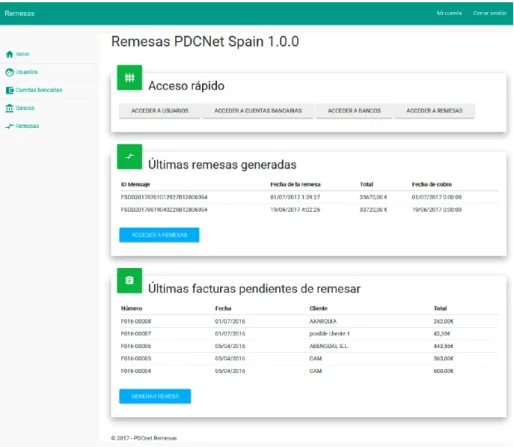
Task: Click the Número column header
Action: (x=131, y=308)
